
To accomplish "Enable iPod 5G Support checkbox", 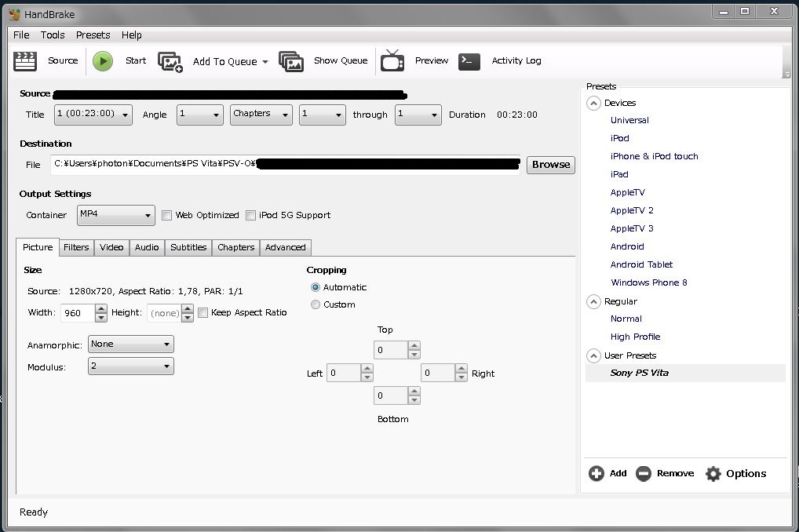I will 250,215.
